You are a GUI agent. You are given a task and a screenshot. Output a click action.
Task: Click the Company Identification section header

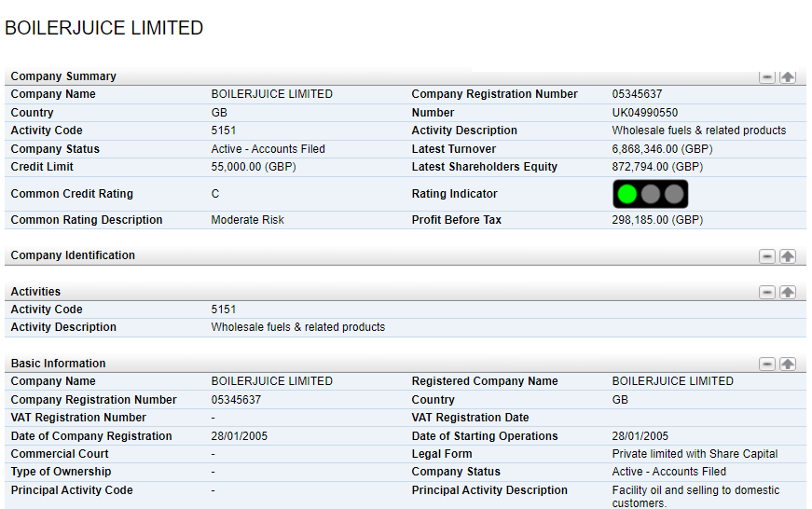[406, 255]
